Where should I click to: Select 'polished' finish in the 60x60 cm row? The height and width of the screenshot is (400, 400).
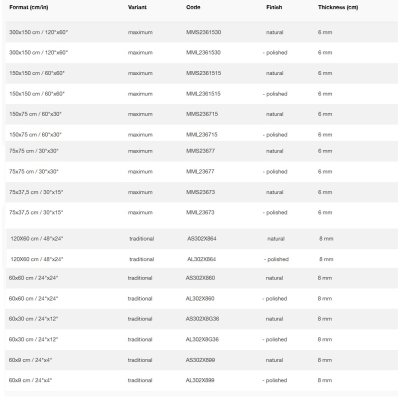coord(275,299)
